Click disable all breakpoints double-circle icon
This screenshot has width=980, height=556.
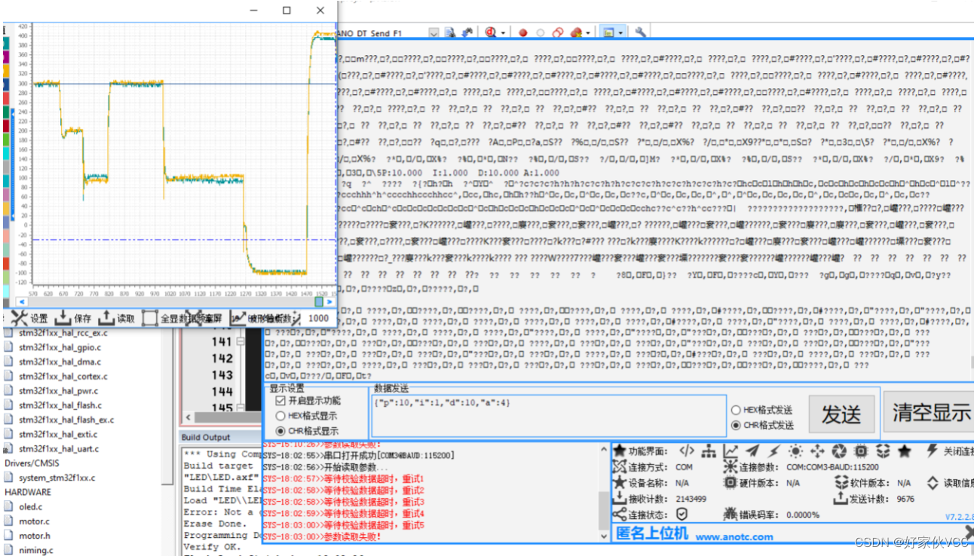tap(558, 33)
